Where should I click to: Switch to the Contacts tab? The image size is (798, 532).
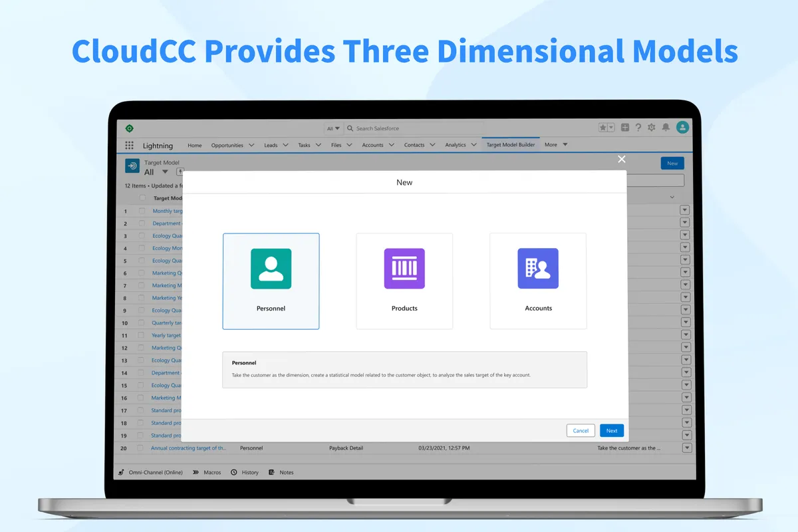(x=414, y=145)
